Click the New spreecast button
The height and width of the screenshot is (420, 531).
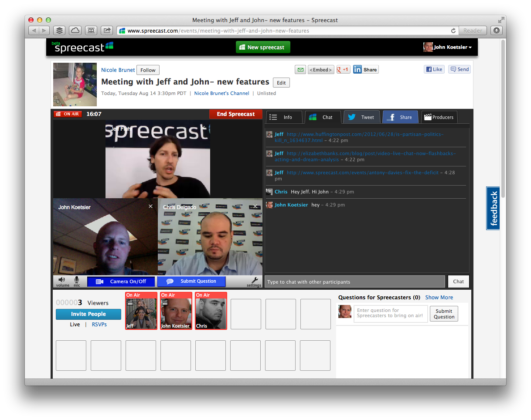coord(263,47)
